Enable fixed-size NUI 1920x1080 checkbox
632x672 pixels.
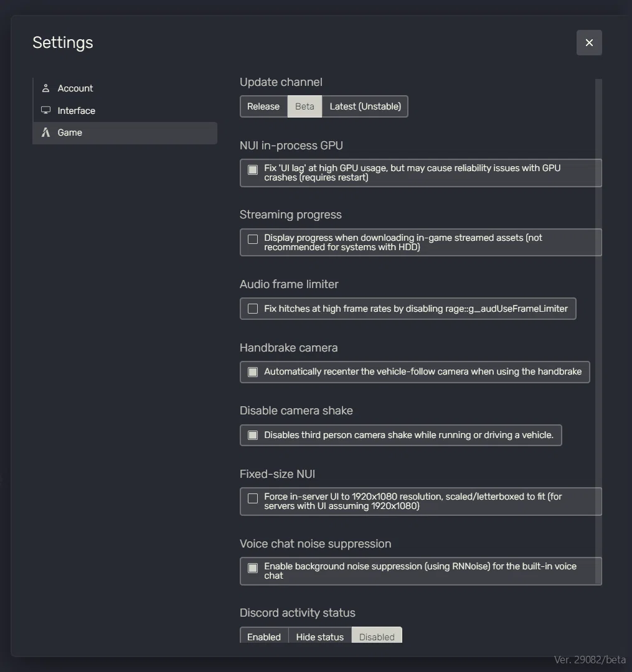click(253, 498)
